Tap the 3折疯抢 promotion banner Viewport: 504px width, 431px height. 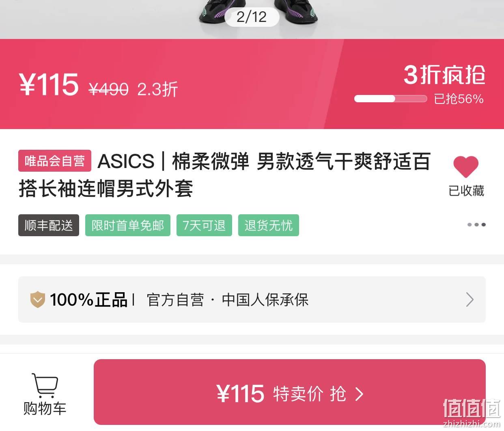coord(444,75)
